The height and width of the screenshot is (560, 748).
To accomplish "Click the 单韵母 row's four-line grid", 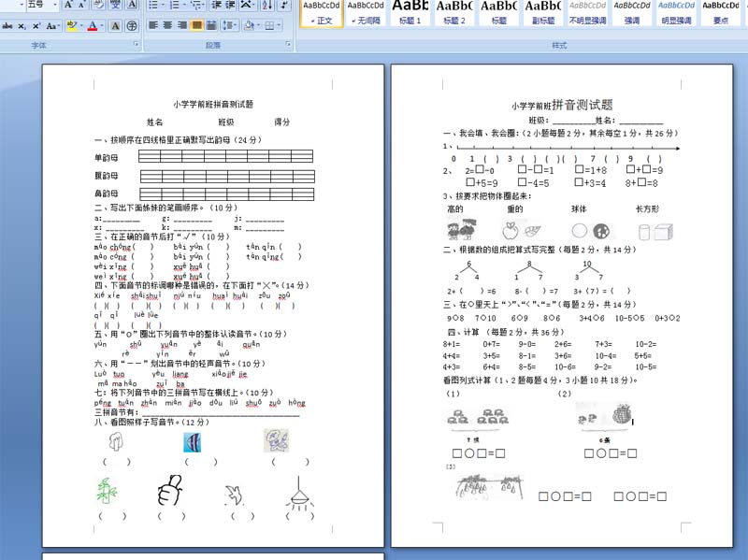I will pyautogui.click(x=225, y=156).
